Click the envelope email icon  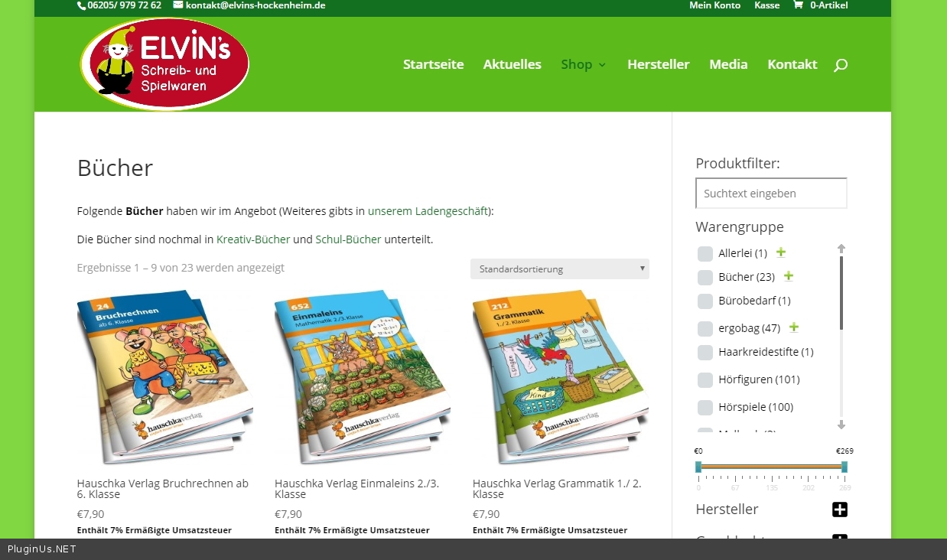pyautogui.click(x=178, y=5)
